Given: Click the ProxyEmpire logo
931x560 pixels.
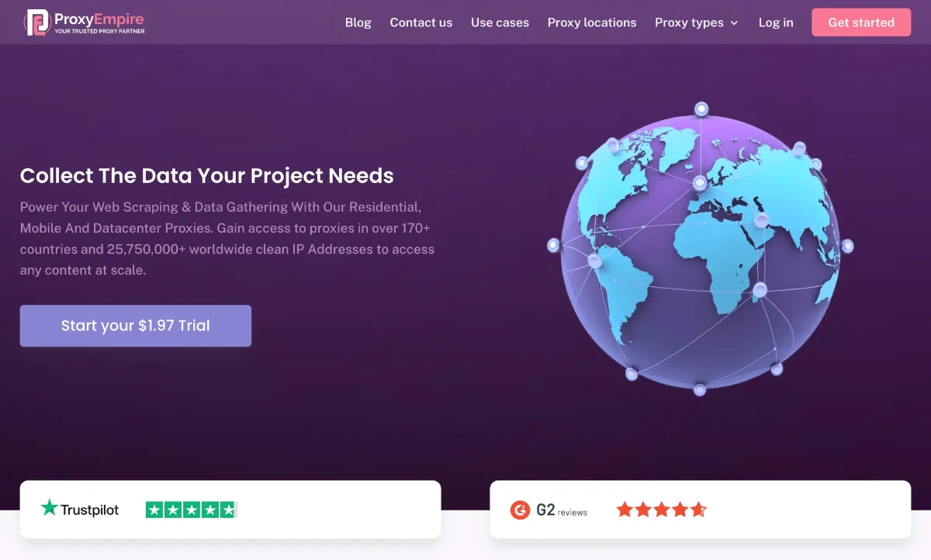Looking at the screenshot, I should pos(84,22).
